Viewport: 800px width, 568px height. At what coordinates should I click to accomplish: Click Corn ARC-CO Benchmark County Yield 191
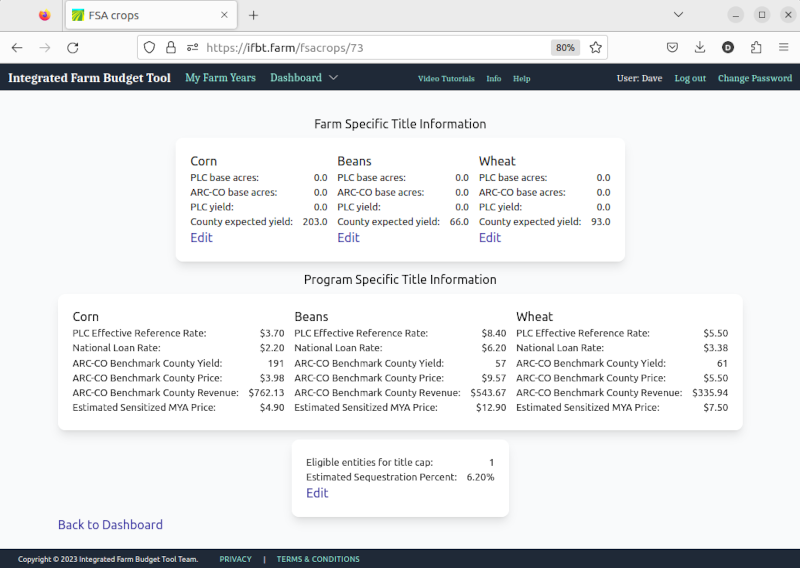tap(276, 363)
